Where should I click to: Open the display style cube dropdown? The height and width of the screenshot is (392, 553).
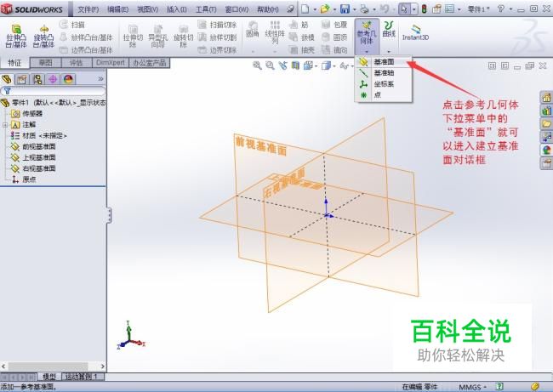coord(334,65)
